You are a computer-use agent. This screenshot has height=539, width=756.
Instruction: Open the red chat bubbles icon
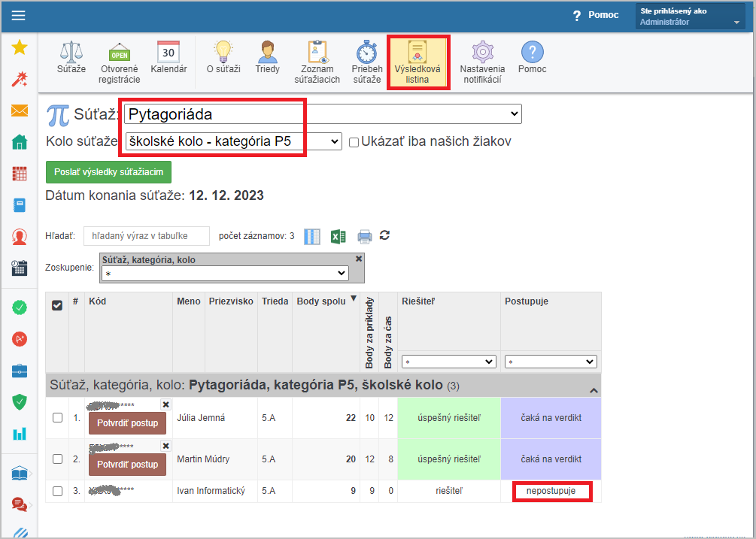20,504
